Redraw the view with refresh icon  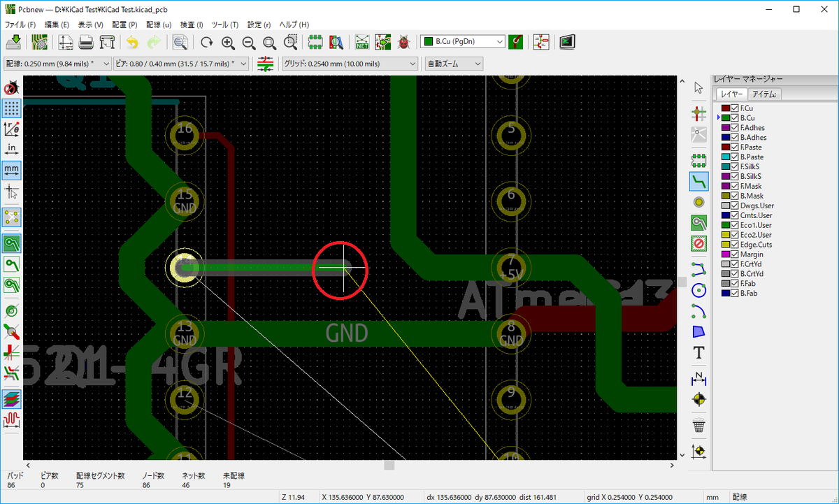coord(207,42)
